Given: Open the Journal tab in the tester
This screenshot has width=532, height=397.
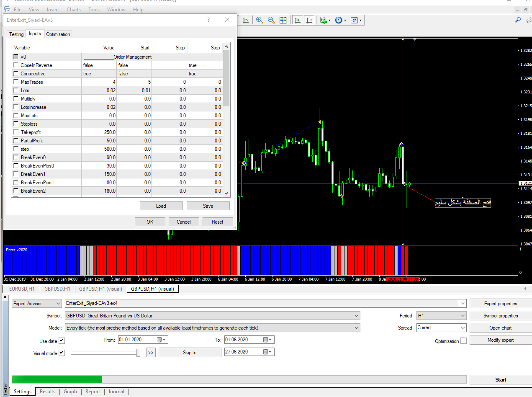Looking at the screenshot, I should tap(116, 392).
